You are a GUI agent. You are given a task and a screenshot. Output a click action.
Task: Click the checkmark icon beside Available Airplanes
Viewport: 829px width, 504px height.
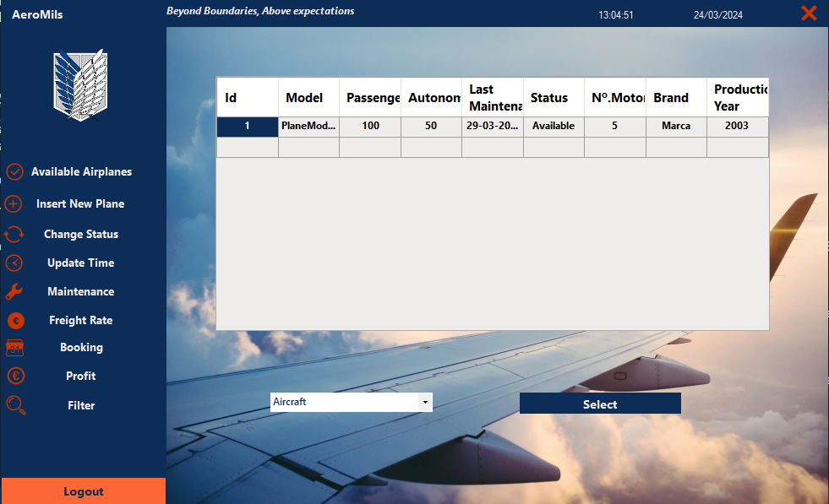click(x=14, y=172)
